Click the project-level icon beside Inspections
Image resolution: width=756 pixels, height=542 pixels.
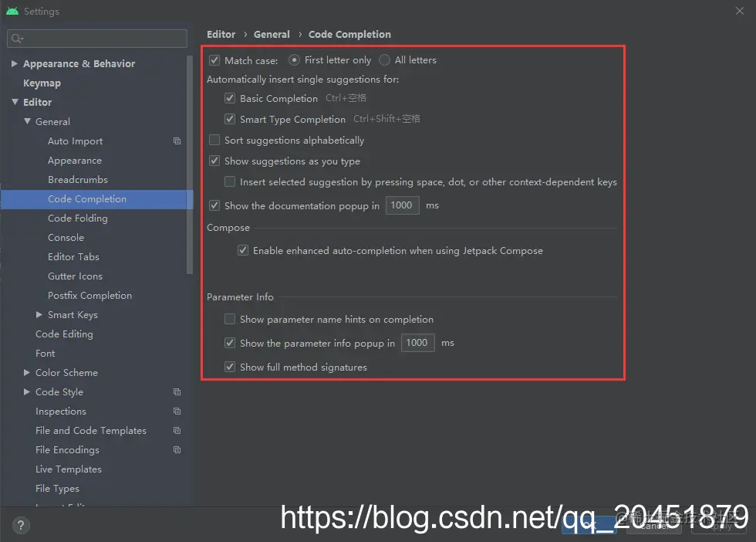pos(177,412)
